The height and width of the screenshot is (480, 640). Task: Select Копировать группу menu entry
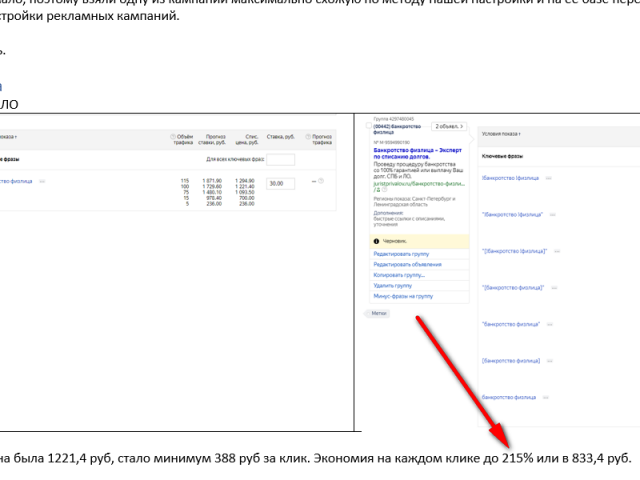(x=399, y=275)
